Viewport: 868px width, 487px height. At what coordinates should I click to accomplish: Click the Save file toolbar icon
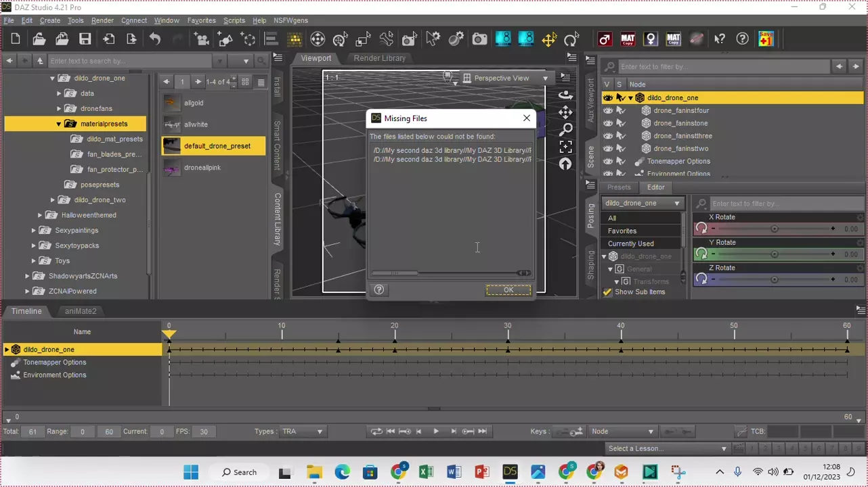(85, 39)
